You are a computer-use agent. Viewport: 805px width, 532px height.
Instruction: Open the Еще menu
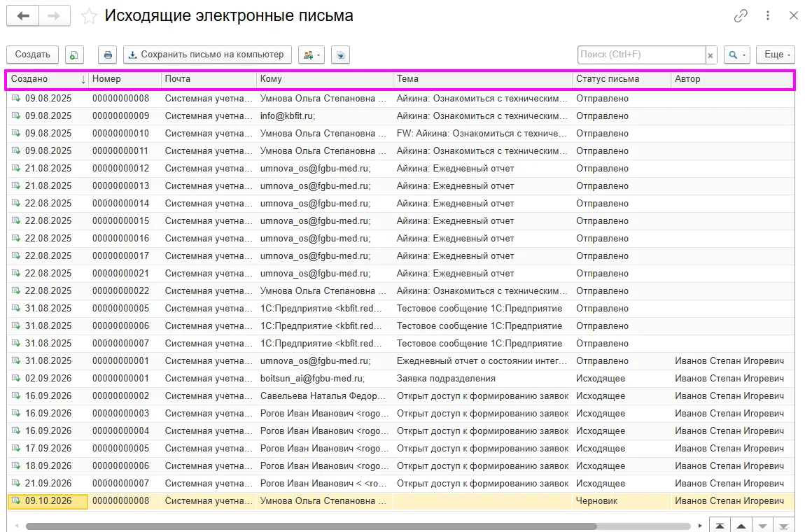point(775,55)
